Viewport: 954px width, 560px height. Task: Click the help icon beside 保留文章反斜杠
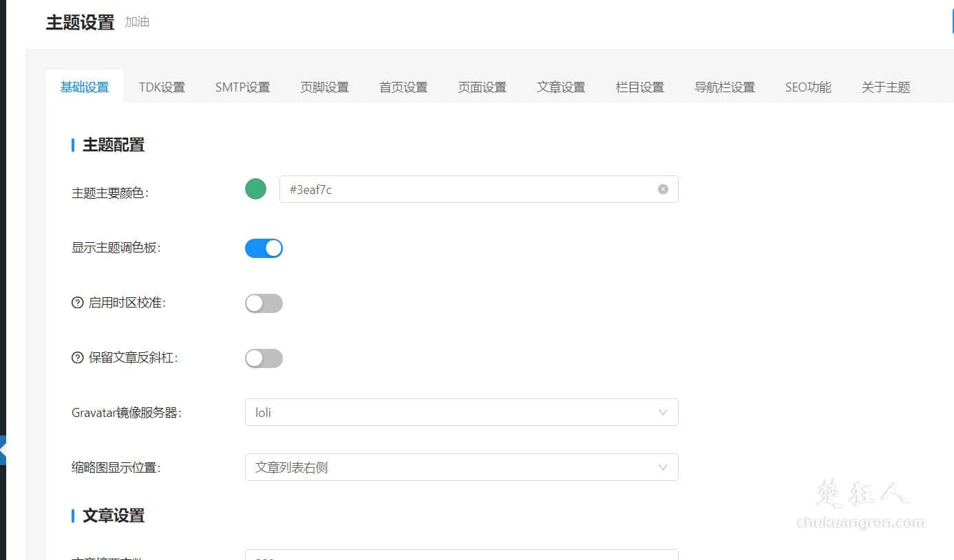[x=76, y=358]
